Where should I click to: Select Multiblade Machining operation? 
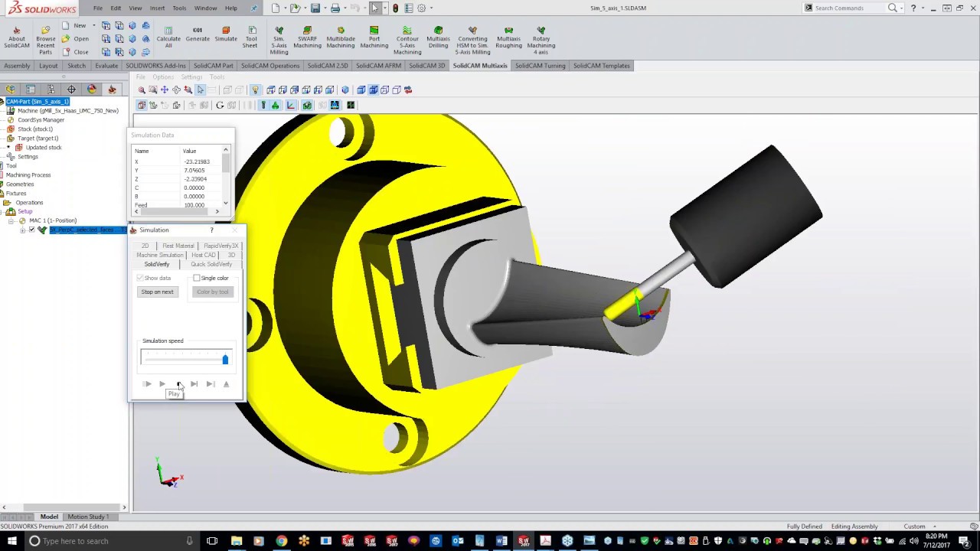point(341,38)
